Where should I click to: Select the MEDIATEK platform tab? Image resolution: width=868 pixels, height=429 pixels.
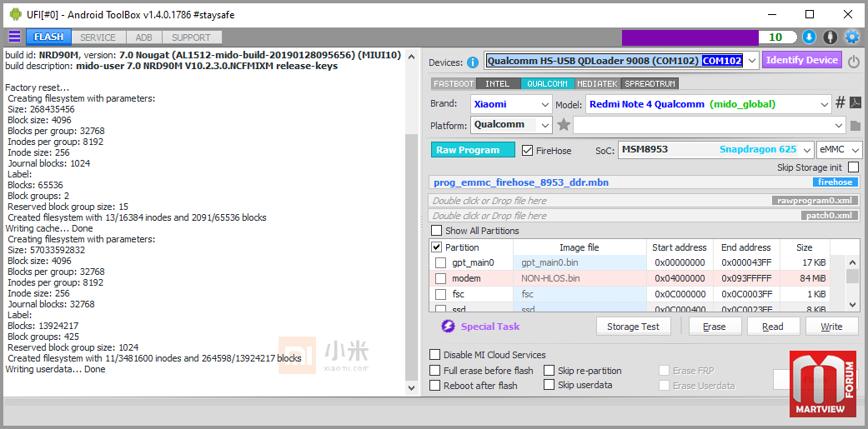tap(597, 83)
